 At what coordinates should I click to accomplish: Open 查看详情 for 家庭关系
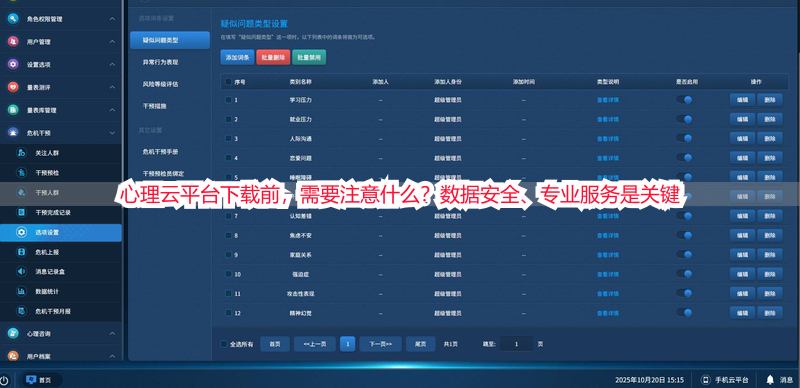[x=608, y=255]
